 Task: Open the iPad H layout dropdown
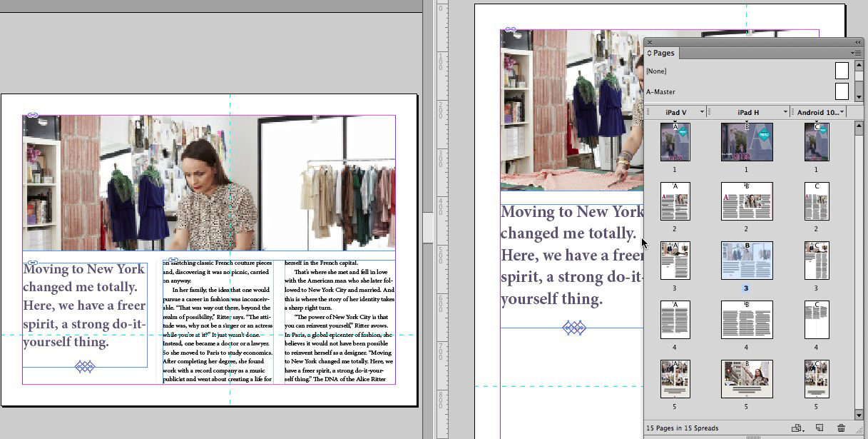pos(786,112)
